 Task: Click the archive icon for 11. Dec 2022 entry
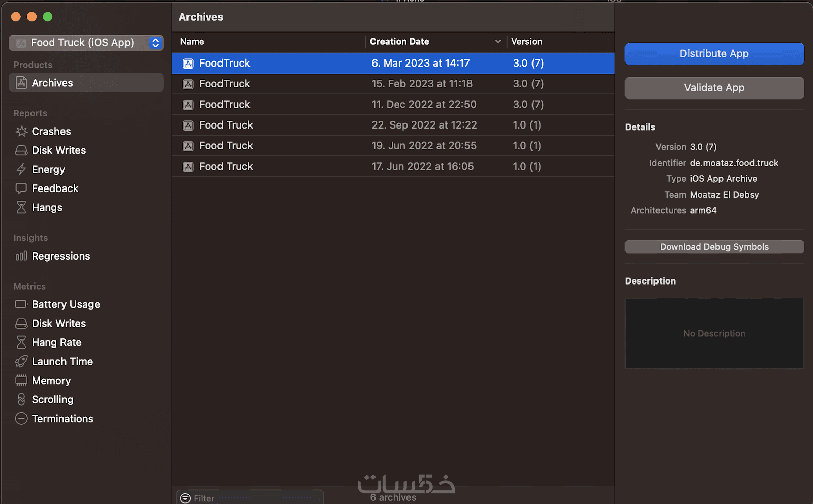click(x=188, y=105)
